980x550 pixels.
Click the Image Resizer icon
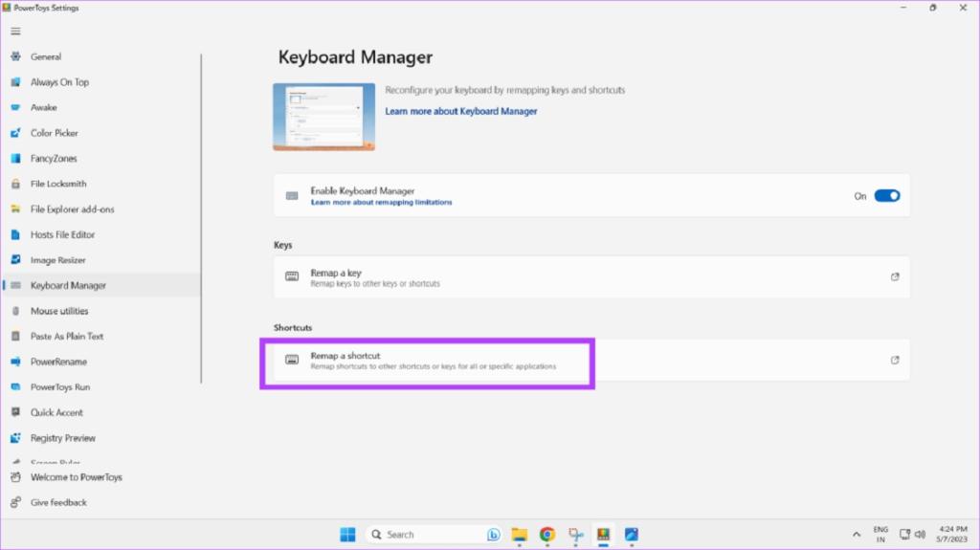[x=15, y=260]
